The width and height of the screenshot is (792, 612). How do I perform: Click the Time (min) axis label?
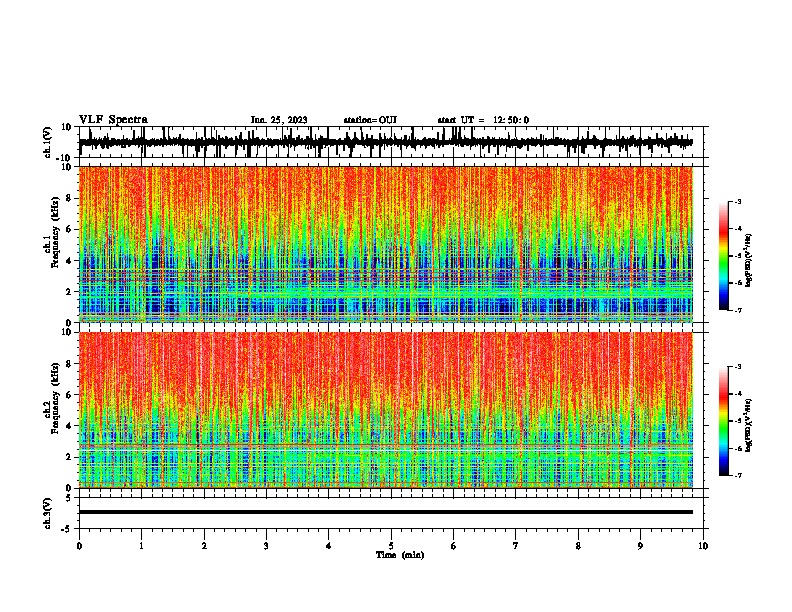pos(400,555)
